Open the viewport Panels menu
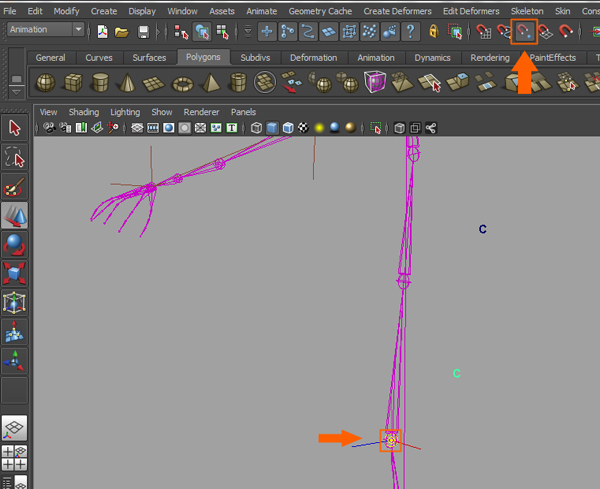Image resolution: width=600 pixels, height=489 pixels. coord(243,112)
